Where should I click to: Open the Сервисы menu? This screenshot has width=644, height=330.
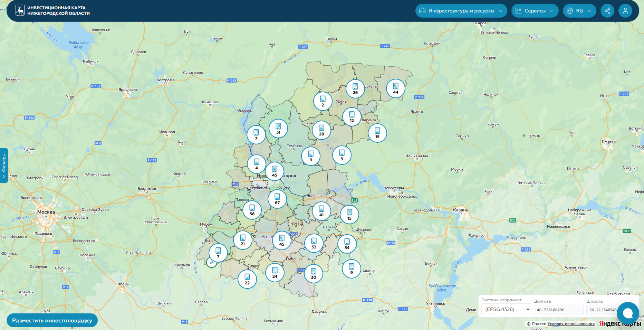click(x=535, y=11)
